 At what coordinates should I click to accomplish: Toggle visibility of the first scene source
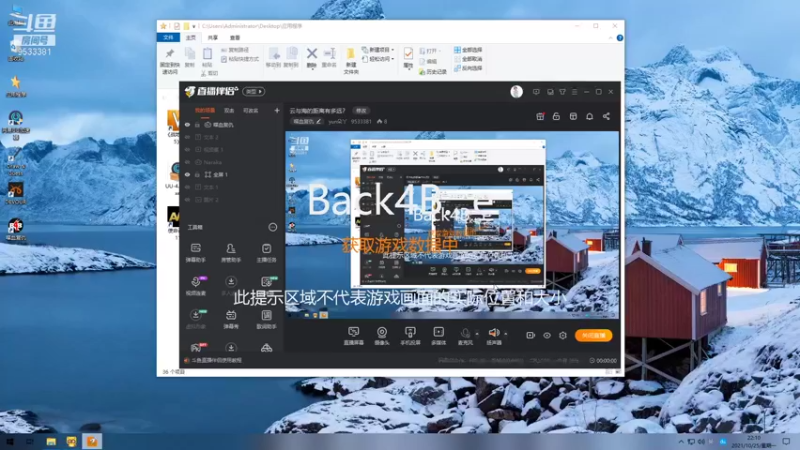tap(187, 124)
